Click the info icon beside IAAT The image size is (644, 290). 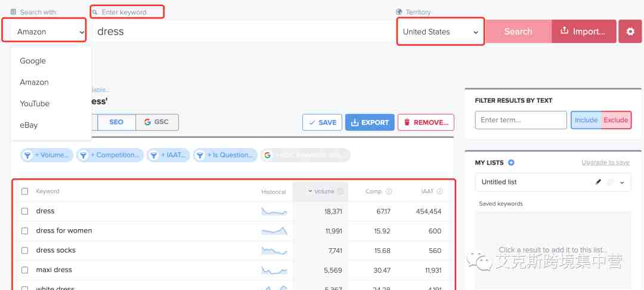[440, 192]
